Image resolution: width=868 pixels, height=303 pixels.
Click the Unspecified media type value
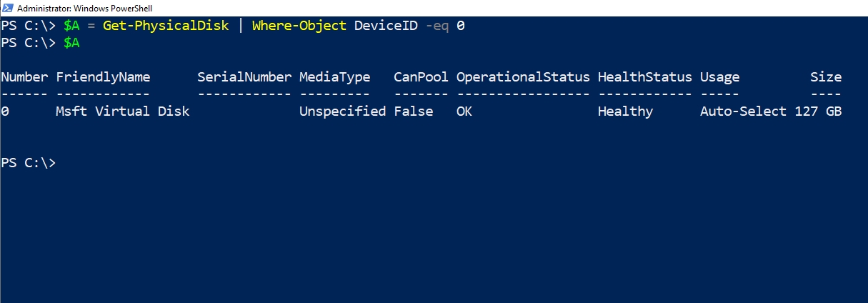point(342,111)
